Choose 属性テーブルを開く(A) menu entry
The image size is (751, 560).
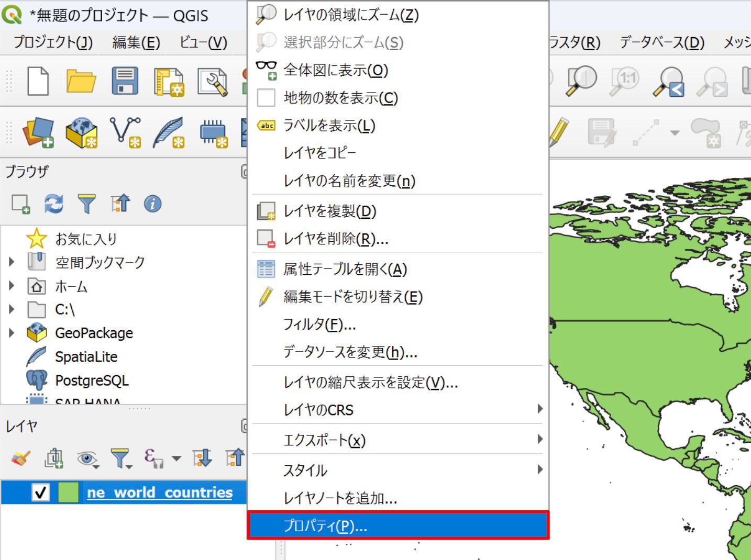point(398,269)
